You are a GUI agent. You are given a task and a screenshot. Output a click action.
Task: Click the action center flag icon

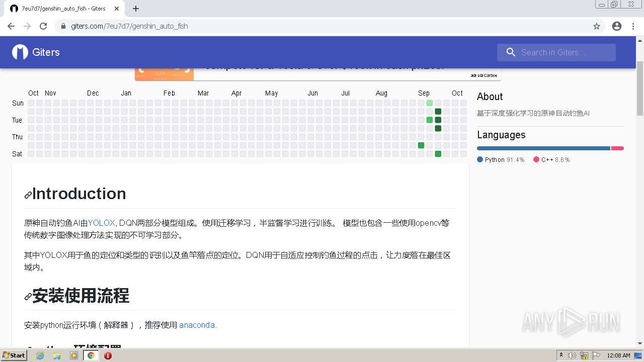596,355
